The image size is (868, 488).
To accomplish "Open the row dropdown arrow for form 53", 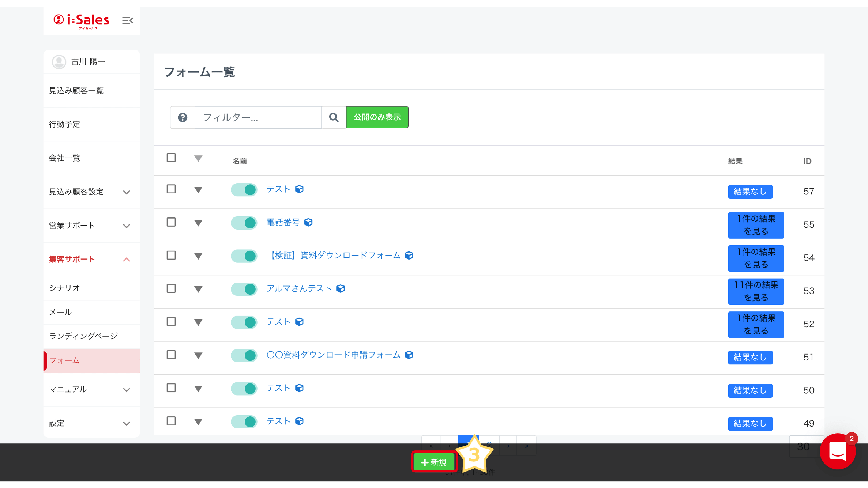I will pos(198,289).
